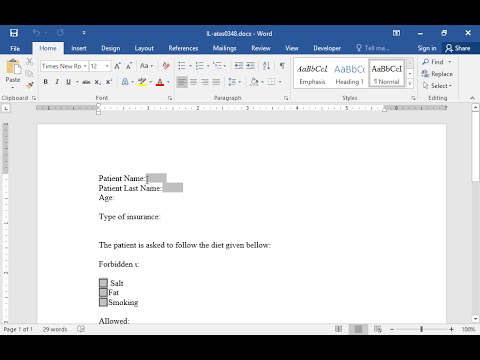Image resolution: width=480 pixels, height=360 pixels.
Task: Click Decrease Indent icon
Action: pyautogui.click(x=239, y=66)
